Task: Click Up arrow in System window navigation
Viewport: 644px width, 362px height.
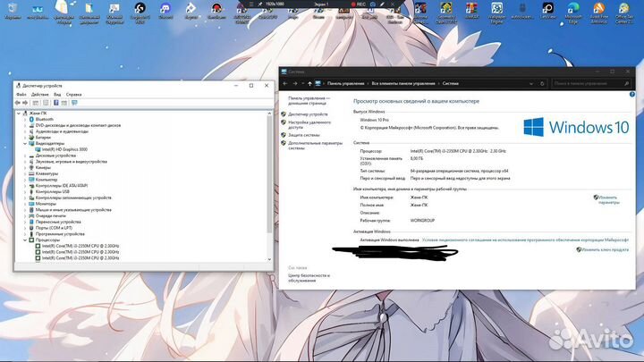Action: point(309,83)
